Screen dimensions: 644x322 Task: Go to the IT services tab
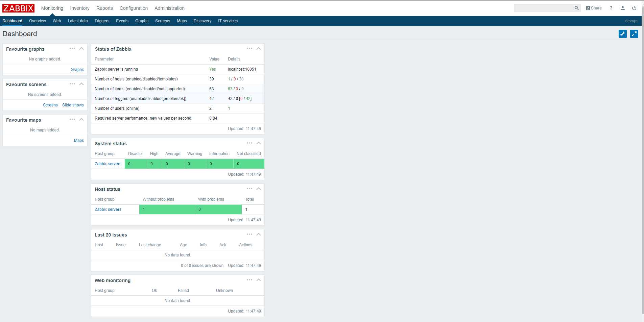click(228, 21)
